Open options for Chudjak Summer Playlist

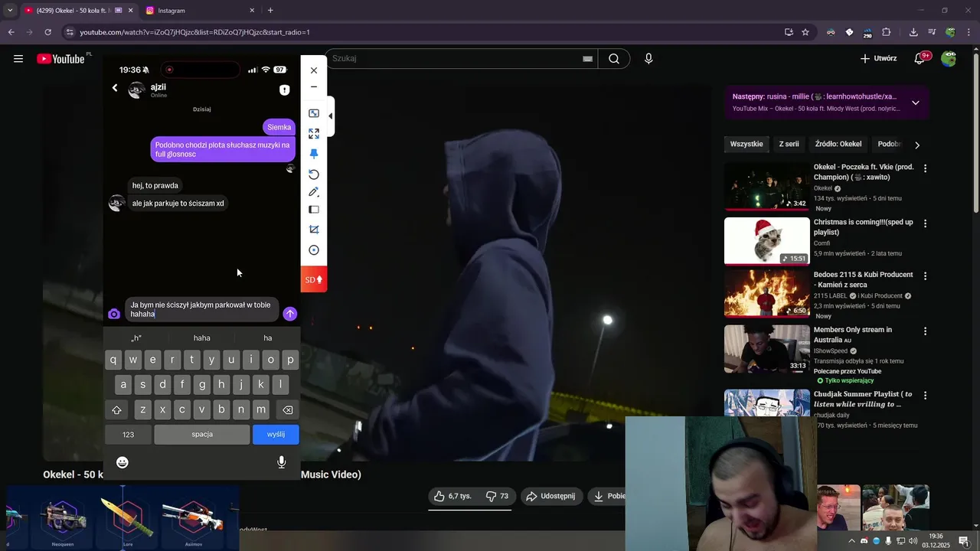(925, 396)
